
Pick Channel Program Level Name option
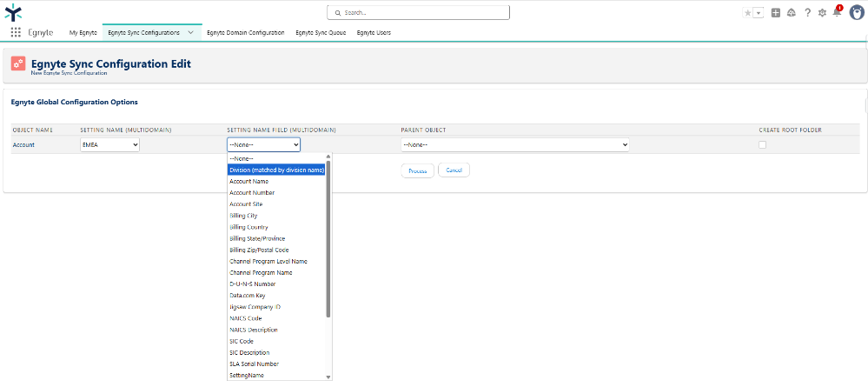click(x=277, y=261)
